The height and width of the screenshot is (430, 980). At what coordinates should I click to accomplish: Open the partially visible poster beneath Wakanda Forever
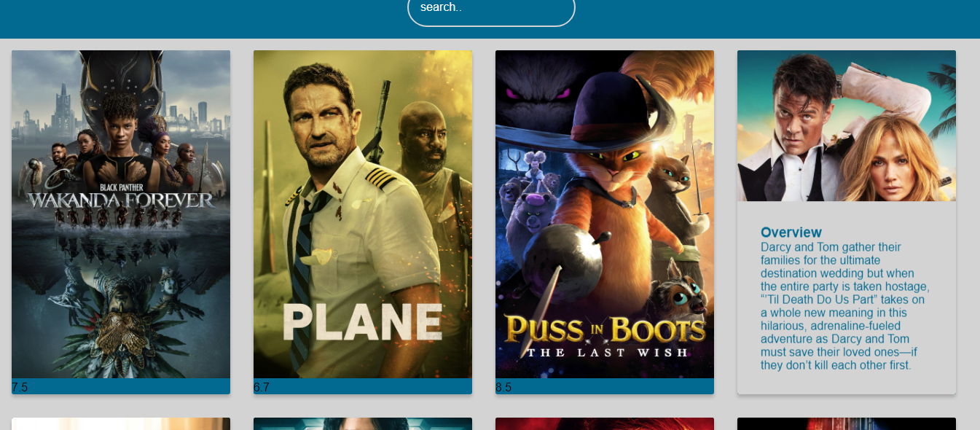121,424
